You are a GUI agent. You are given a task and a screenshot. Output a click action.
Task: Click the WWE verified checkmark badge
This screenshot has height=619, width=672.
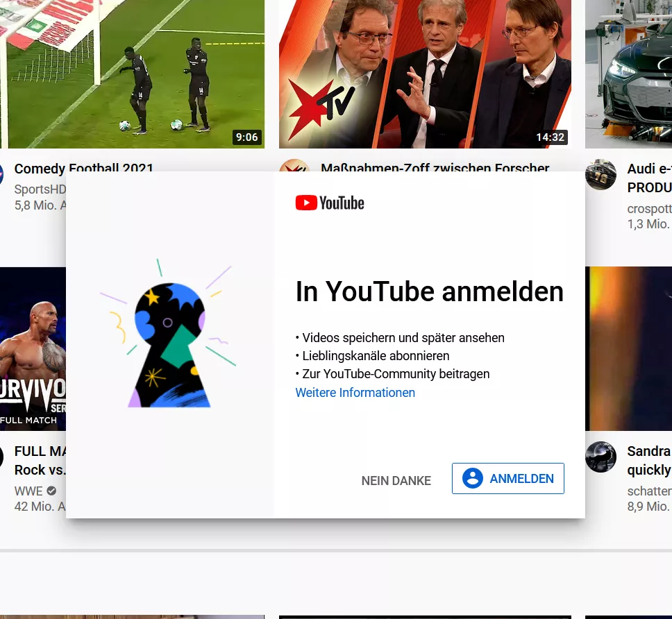click(x=51, y=491)
